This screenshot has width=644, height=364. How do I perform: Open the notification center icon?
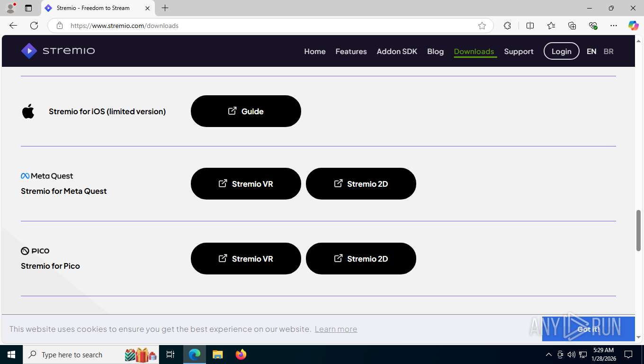[x=628, y=355]
